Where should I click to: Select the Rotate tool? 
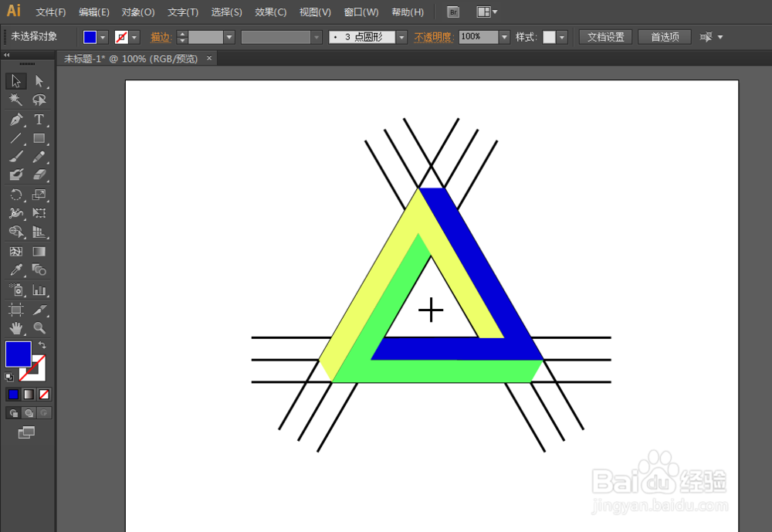[x=15, y=194]
